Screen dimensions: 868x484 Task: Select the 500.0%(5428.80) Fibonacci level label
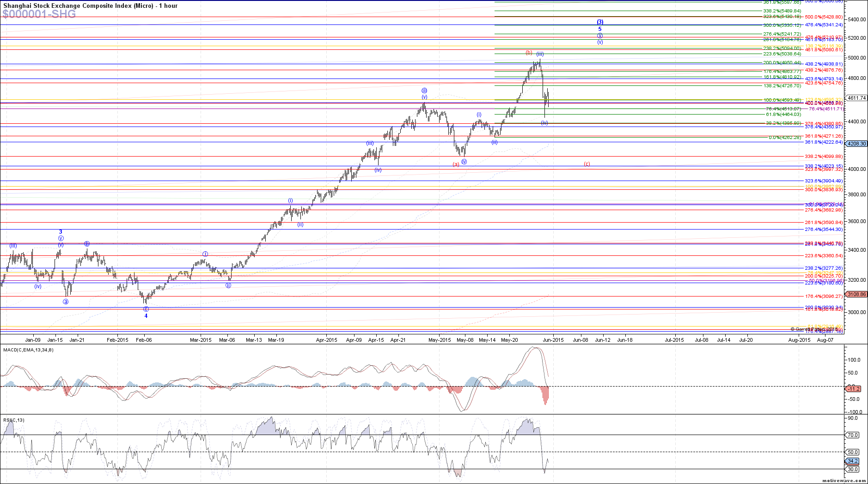tap(824, 17)
